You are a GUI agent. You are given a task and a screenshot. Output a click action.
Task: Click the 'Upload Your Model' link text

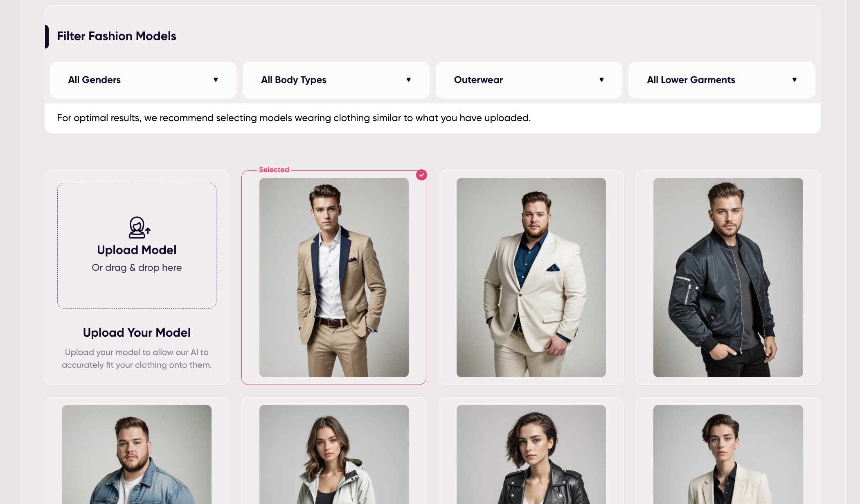click(137, 333)
